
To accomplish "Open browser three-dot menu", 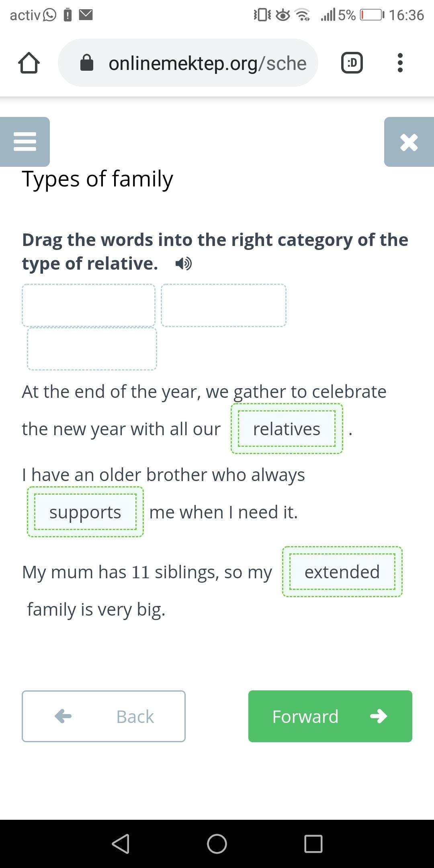I will click(x=400, y=63).
